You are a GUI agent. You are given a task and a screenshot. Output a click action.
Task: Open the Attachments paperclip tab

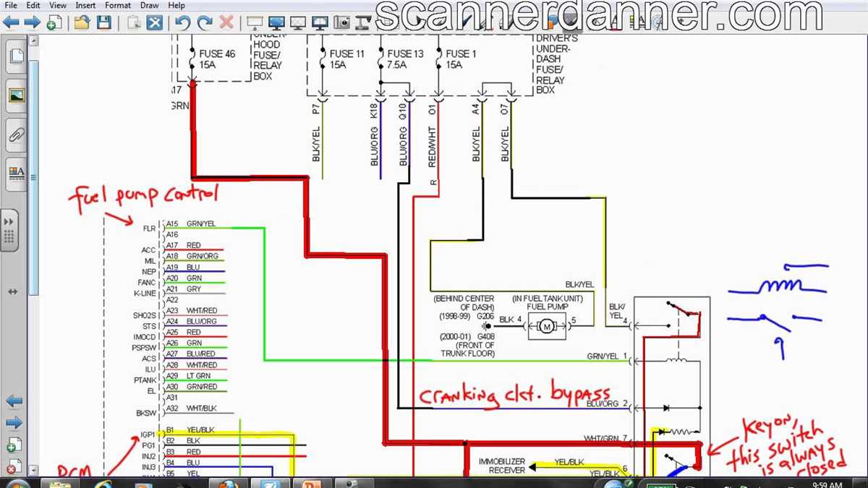tap(16, 134)
